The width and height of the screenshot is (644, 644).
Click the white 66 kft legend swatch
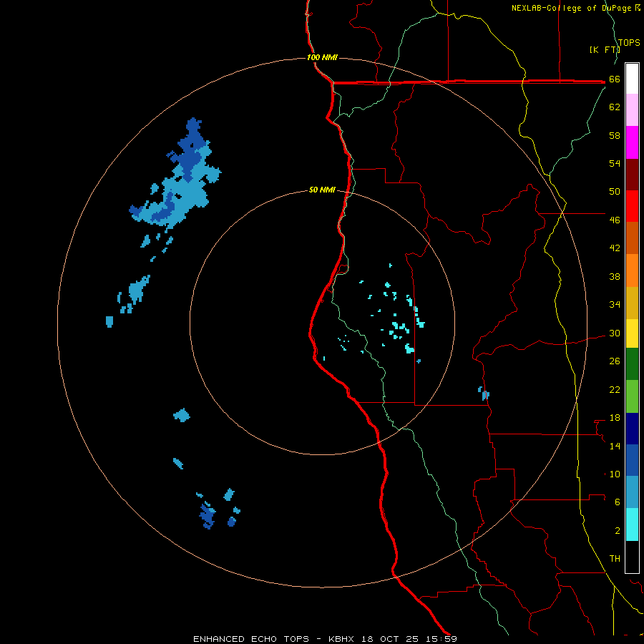(632, 79)
